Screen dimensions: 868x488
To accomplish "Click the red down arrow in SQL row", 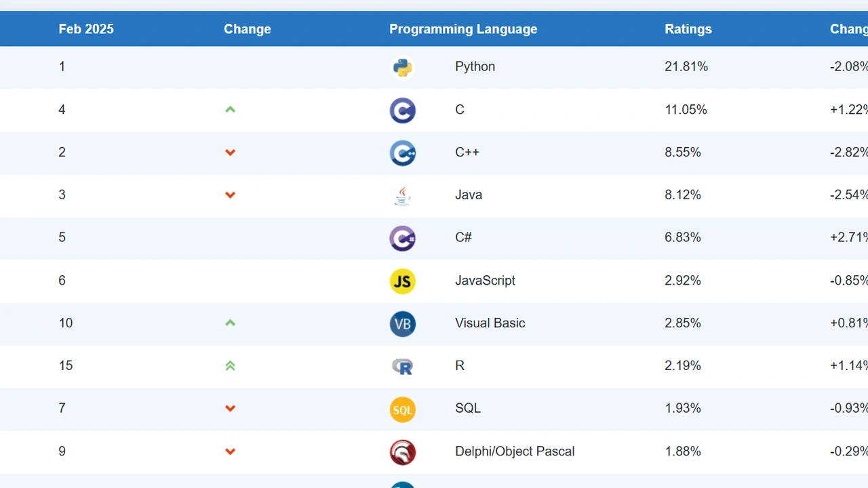I will point(230,409).
